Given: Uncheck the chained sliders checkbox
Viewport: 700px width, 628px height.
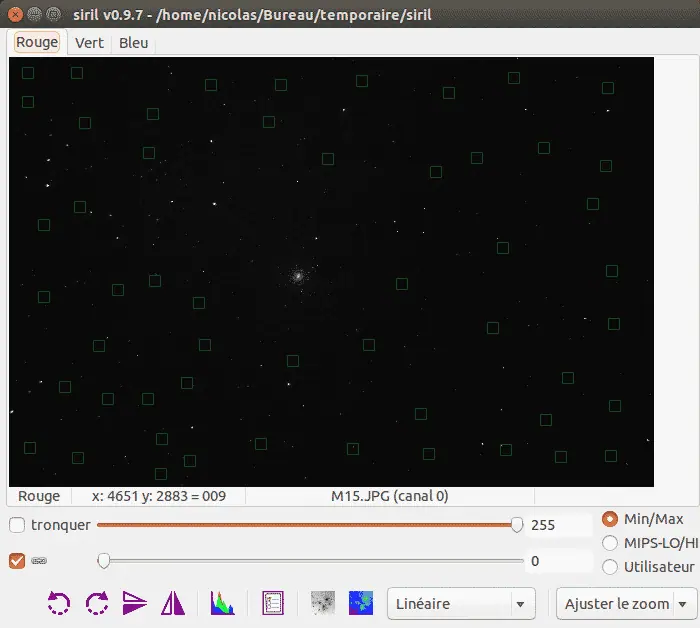Looking at the screenshot, I should click(17, 561).
